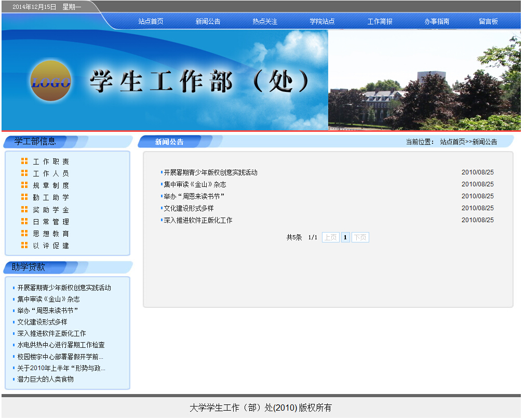525x420 pixels.
Task: Click the 共5条 record count text
Action: tap(294, 238)
